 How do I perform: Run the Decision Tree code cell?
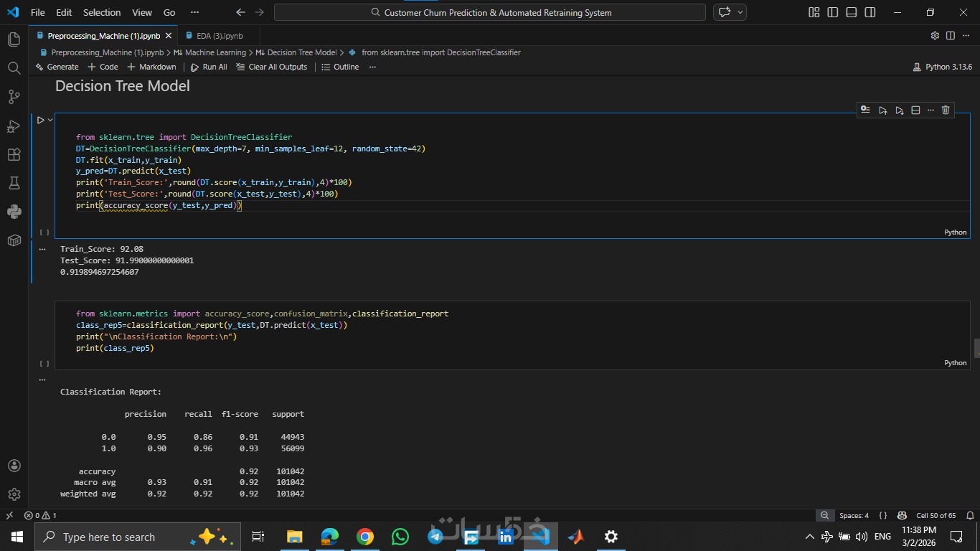(40, 120)
